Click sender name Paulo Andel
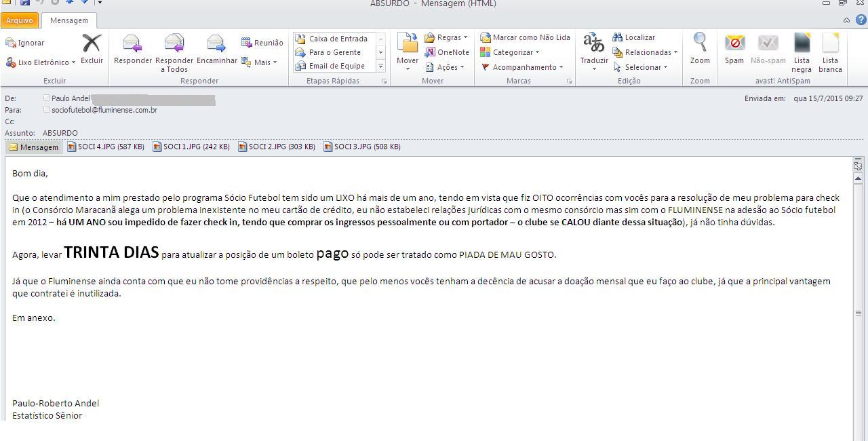Image resolution: width=868 pixels, height=441 pixels. (71, 98)
